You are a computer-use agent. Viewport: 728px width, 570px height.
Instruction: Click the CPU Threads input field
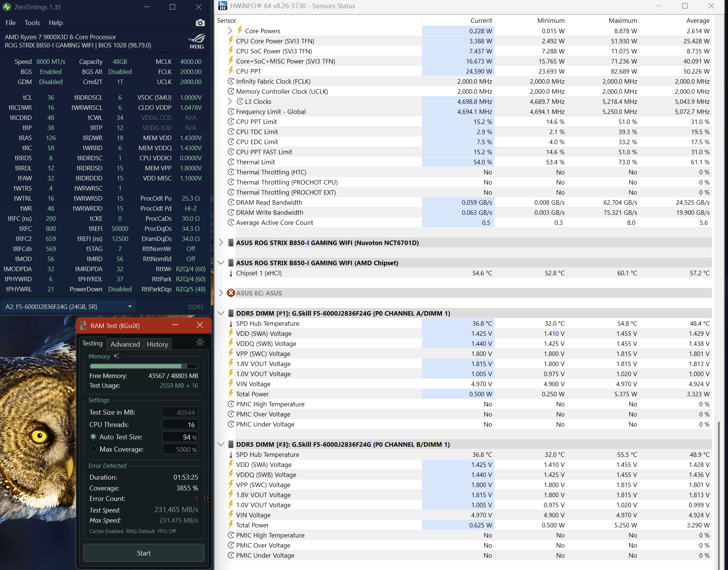(x=180, y=424)
